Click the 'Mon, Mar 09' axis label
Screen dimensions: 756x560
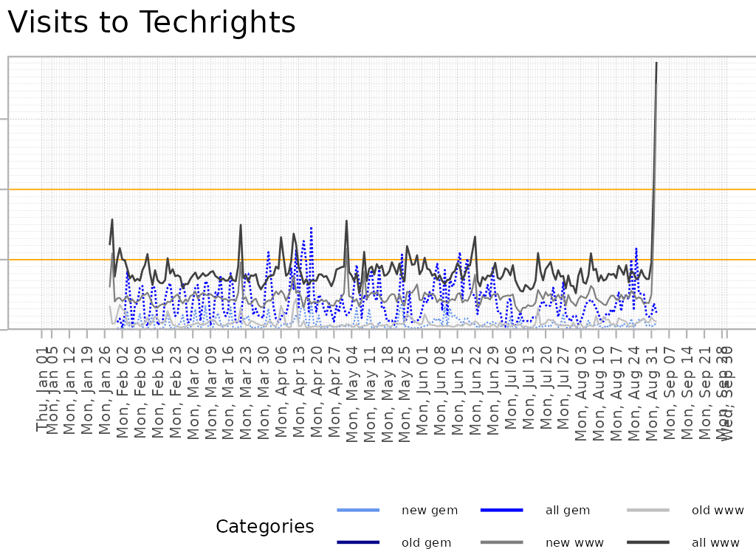tap(210, 393)
